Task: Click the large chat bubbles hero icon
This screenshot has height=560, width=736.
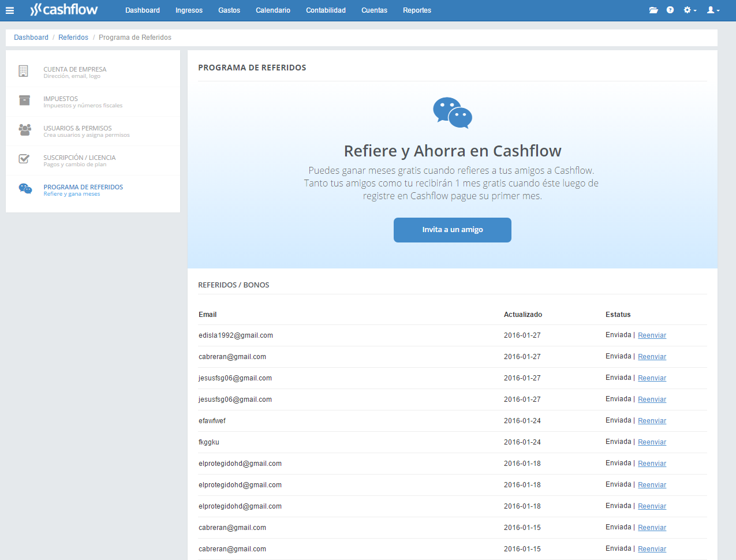Action: coord(453,113)
